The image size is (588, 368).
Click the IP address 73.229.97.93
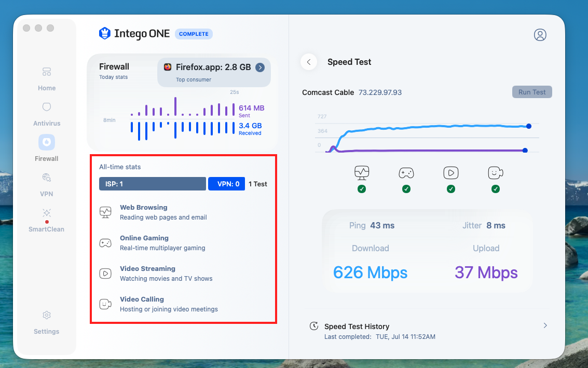(x=380, y=92)
